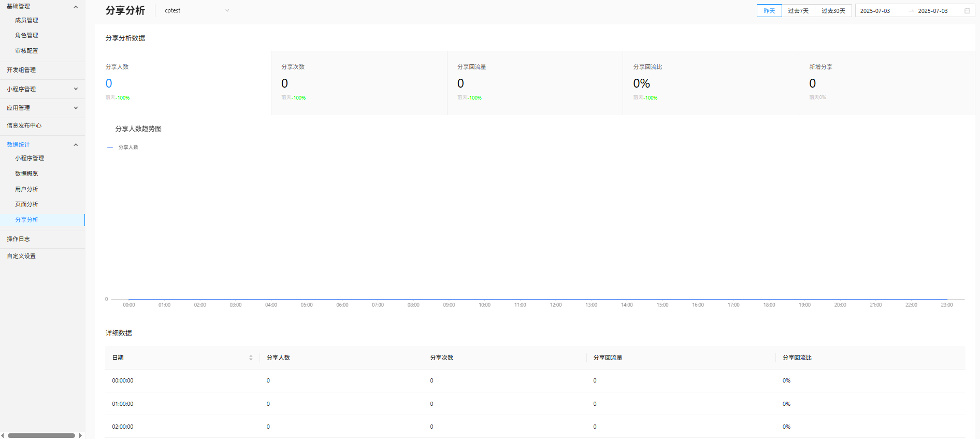Click the 12:00 chart axis label
The image size is (980, 439).
point(556,305)
